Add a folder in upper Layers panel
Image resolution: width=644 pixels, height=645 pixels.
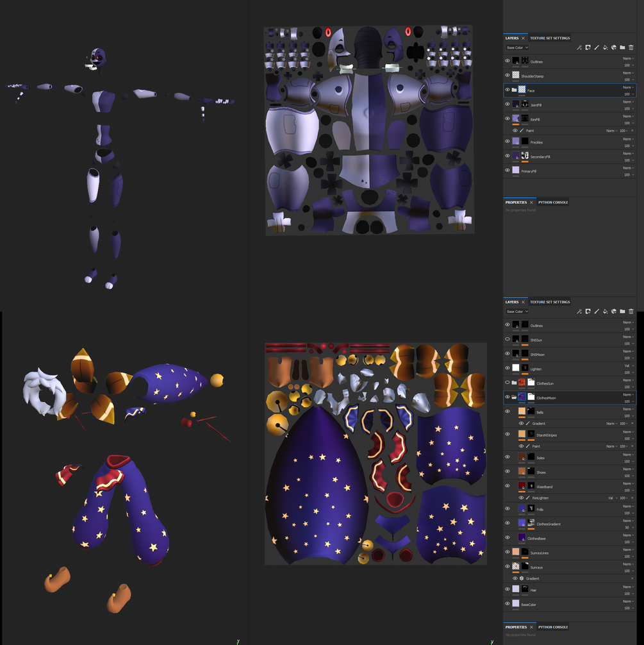point(622,47)
